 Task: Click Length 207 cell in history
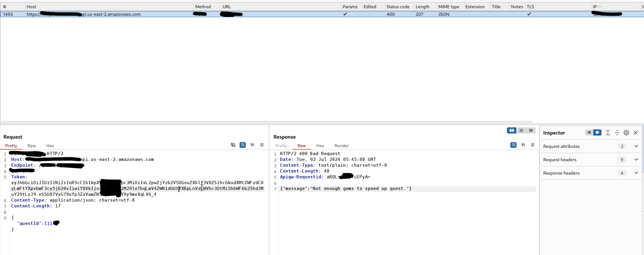tap(420, 14)
